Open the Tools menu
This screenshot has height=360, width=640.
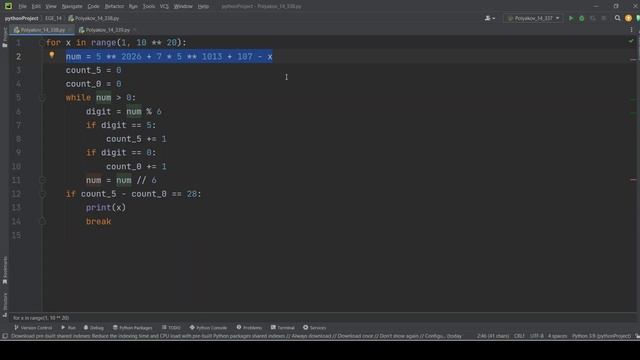tap(149, 7)
